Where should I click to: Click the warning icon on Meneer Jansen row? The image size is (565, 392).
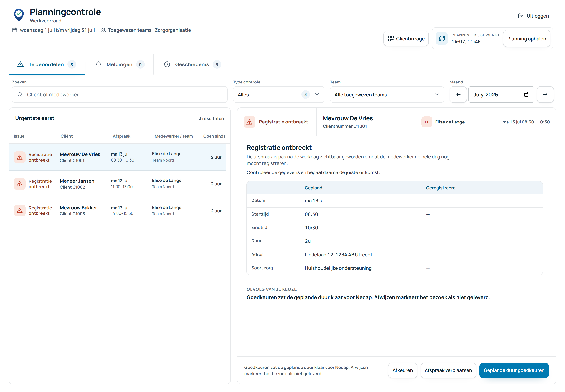tap(20, 184)
